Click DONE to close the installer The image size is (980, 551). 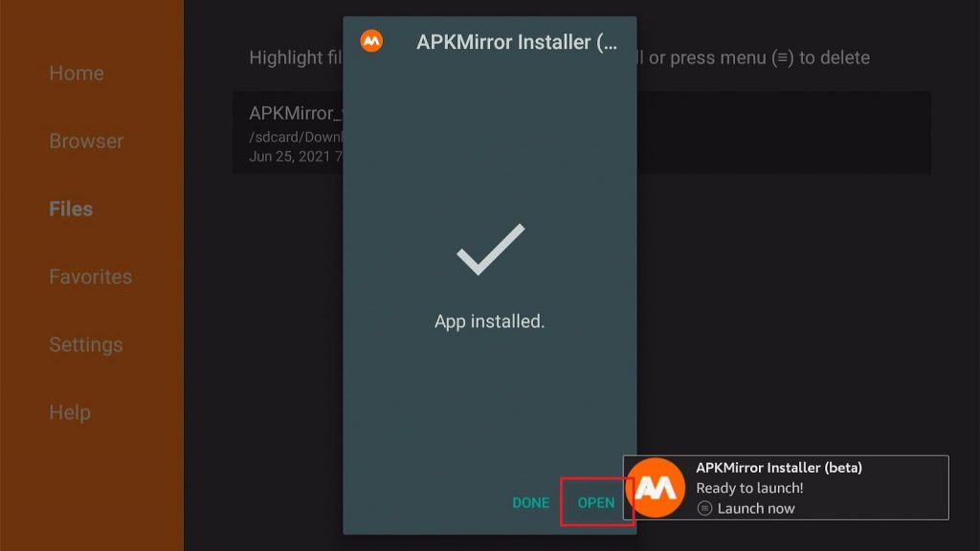tap(530, 502)
